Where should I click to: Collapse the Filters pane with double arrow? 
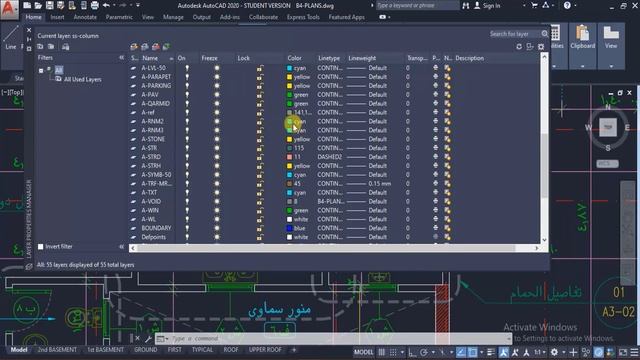(x=121, y=58)
